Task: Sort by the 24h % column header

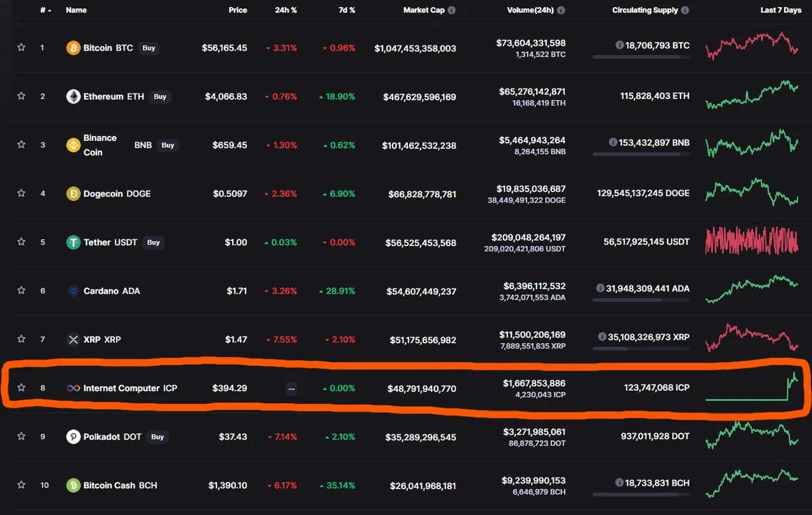Action: tap(285, 10)
